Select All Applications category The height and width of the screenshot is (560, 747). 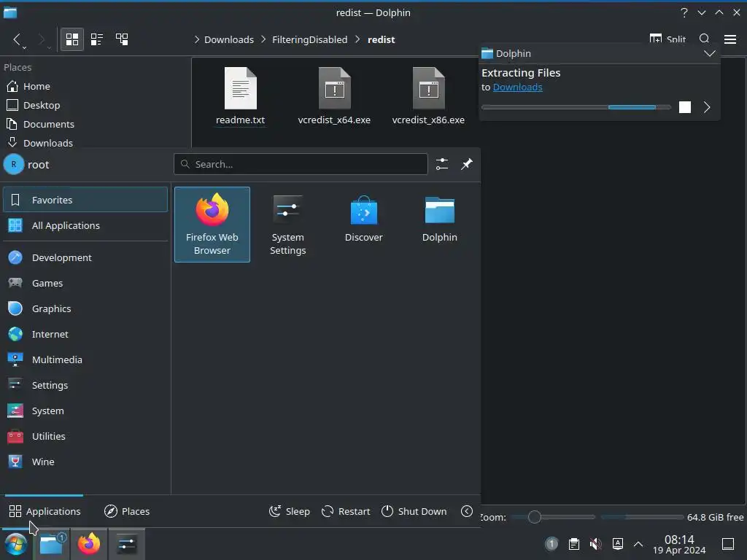pyautogui.click(x=85, y=226)
